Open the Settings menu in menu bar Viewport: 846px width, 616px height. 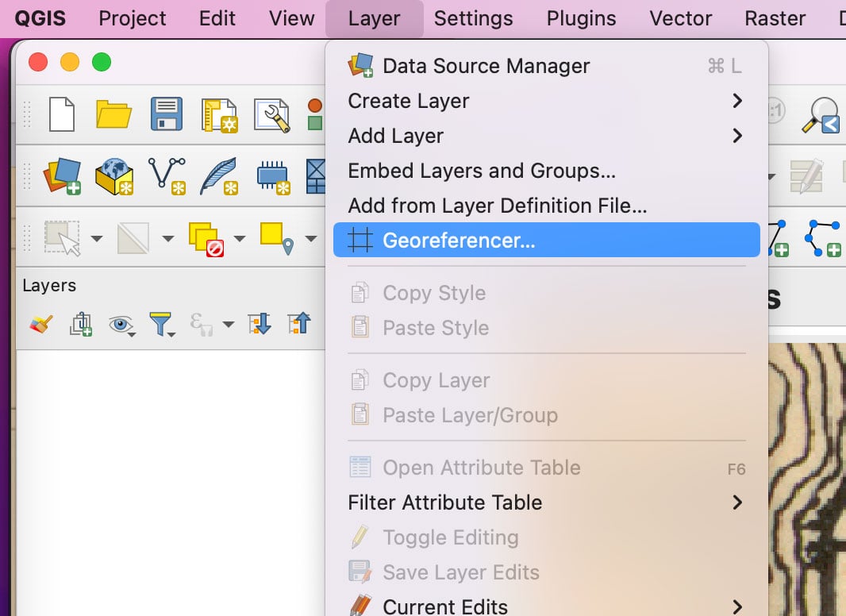click(x=473, y=18)
